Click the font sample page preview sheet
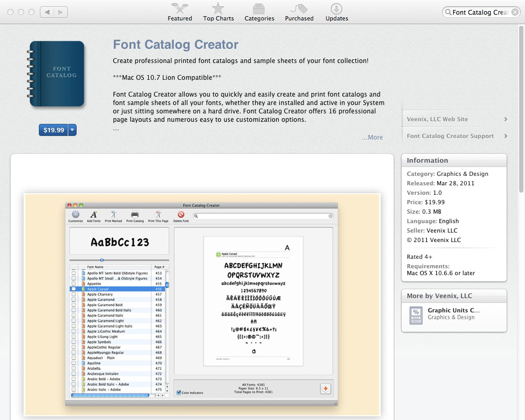 click(253, 301)
